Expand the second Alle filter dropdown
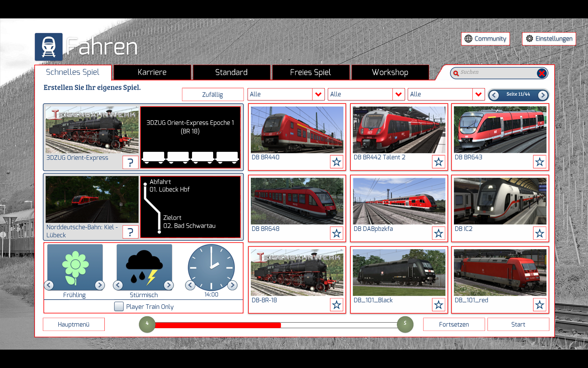 pos(398,94)
